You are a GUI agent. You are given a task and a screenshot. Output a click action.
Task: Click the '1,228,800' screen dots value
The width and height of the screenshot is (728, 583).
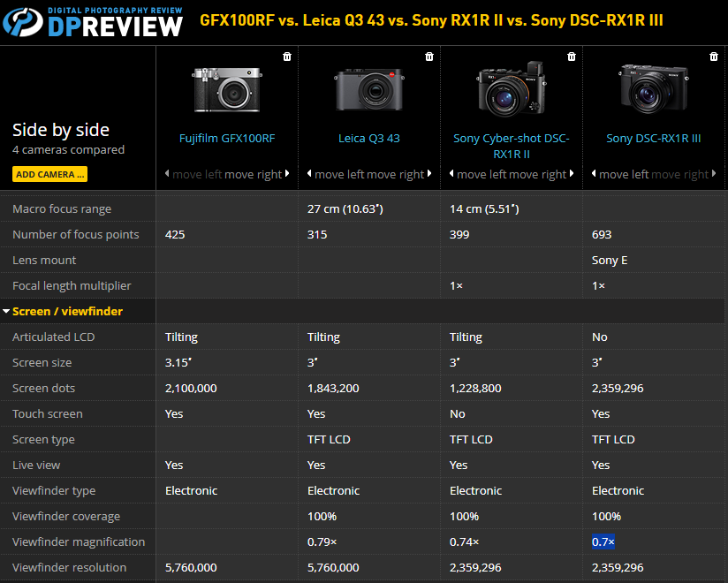tap(475, 388)
